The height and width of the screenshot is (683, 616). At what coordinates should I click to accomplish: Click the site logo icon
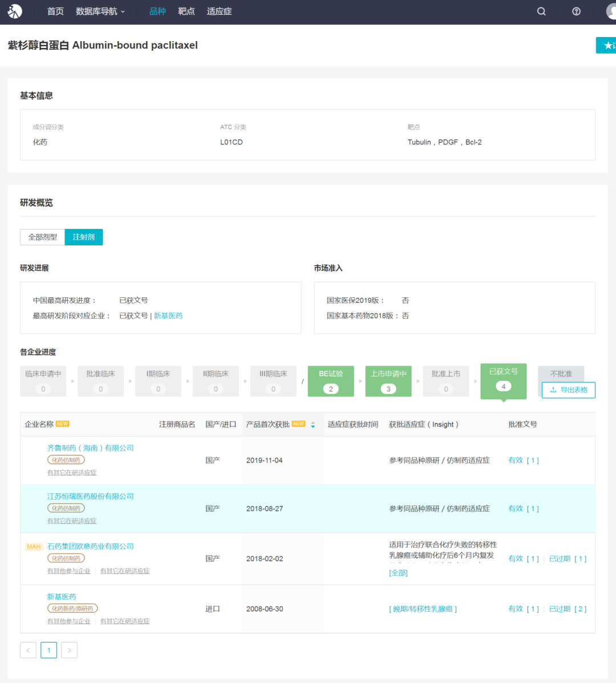15,11
